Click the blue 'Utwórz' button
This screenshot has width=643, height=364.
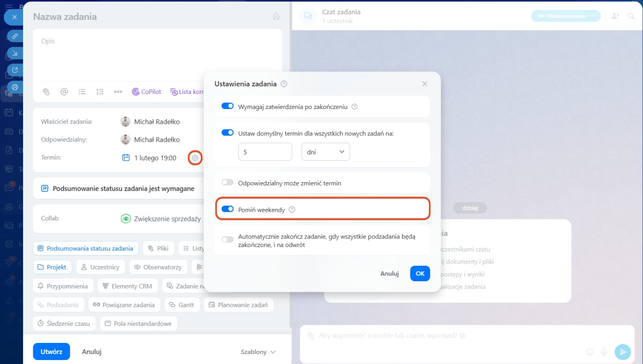[x=51, y=351]
